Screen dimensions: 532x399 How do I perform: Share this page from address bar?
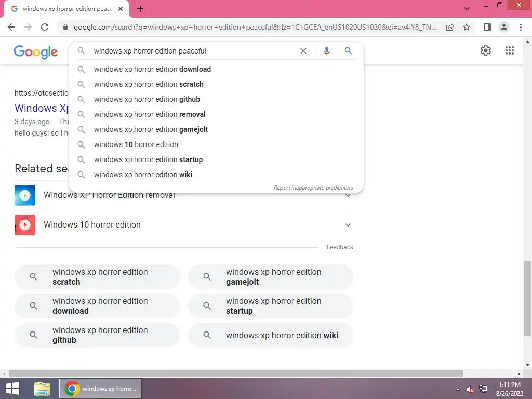click(450, 27)
